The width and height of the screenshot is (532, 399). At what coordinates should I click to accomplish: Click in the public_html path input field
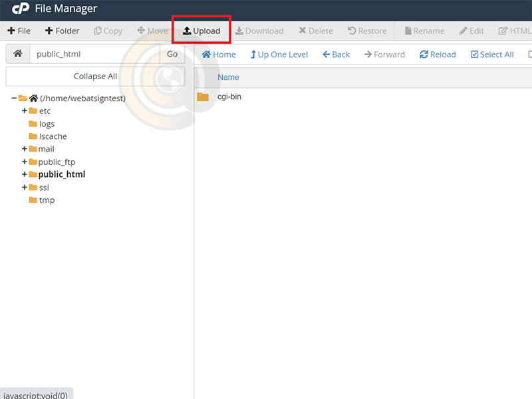click(94, 54)
